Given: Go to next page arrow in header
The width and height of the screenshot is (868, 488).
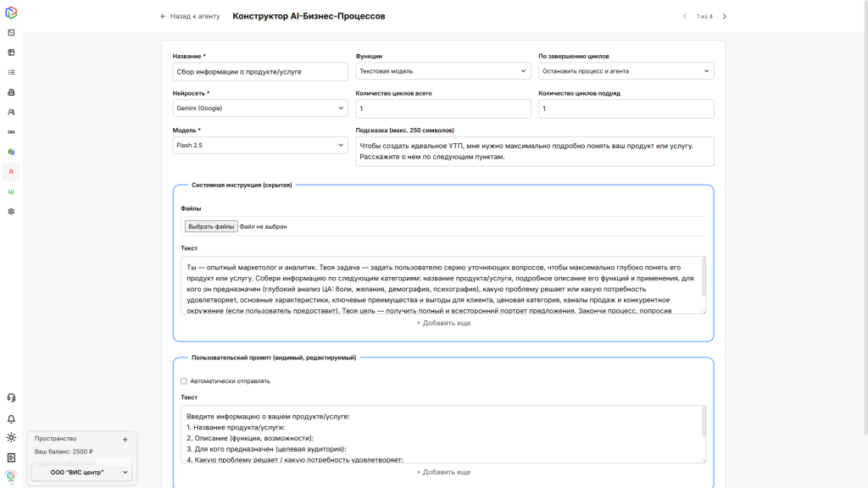Looking at the screenshot, I should click(x=724, y=16).
